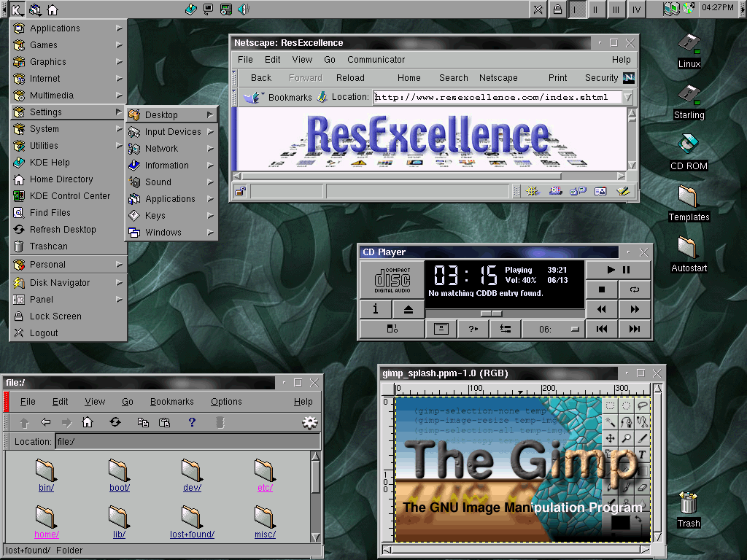Click the blue help question mark icon
Image resolution: width=747 pixels, height=560 pixels.
coord(192,422)
